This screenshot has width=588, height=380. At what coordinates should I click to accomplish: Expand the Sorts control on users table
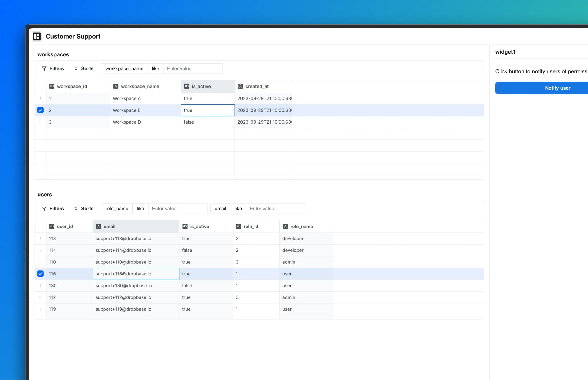[x=84, y=209]
